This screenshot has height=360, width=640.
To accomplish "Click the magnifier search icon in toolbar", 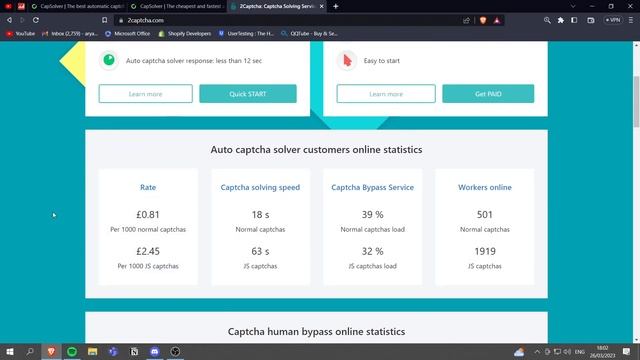I will pos(547,20).
